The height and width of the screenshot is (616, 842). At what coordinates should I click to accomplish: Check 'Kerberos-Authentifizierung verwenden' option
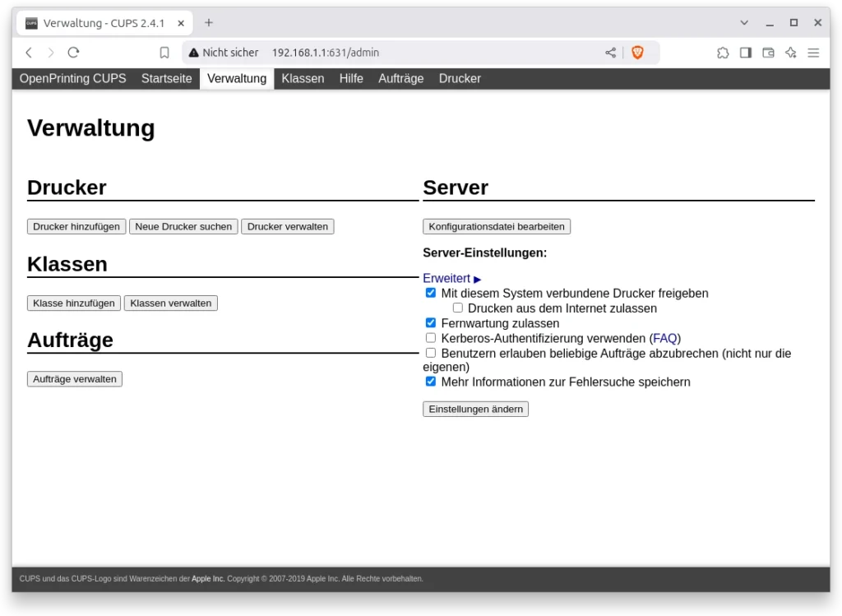click(x=431, y=338)
